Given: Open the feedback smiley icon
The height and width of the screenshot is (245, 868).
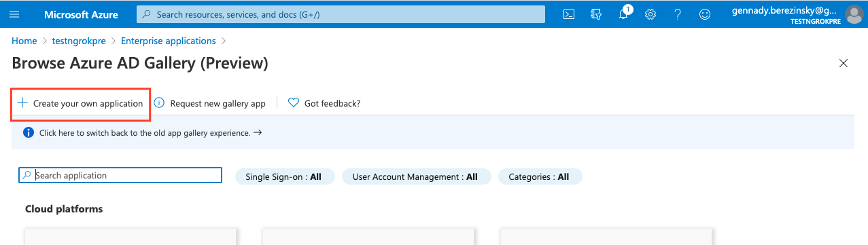Looking at the screenshot, I should tap(705, 14).
